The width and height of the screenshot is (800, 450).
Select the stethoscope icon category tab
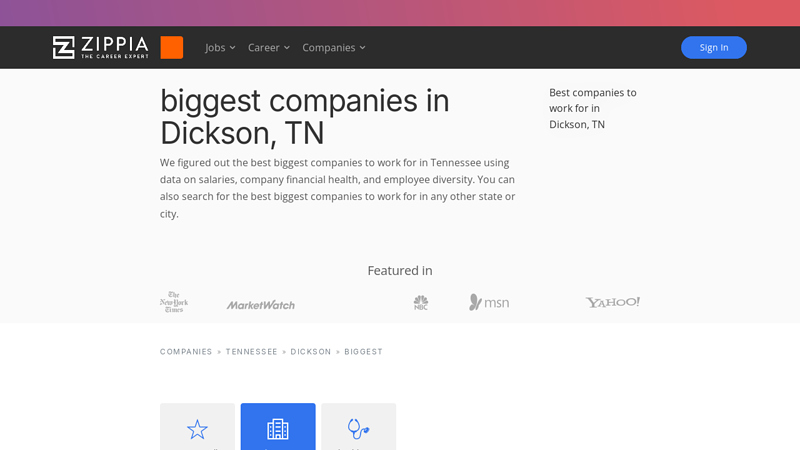pyautogui.click(x=359, y=427)
